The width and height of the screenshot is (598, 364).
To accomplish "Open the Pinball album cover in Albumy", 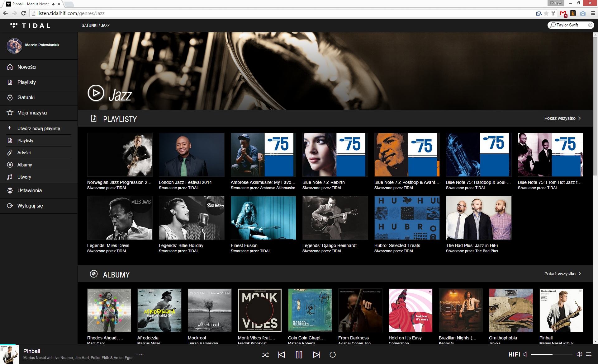I will click(x=561, y=310).
